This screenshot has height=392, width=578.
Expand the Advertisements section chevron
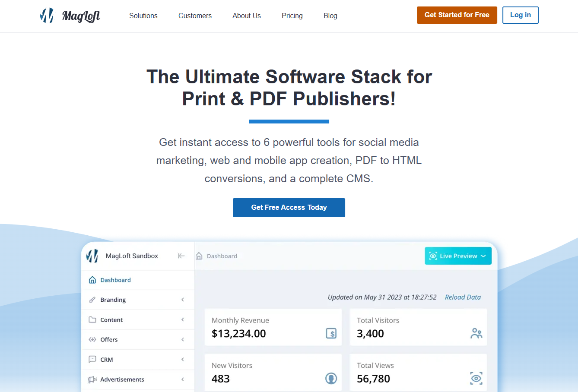[183, 379]
